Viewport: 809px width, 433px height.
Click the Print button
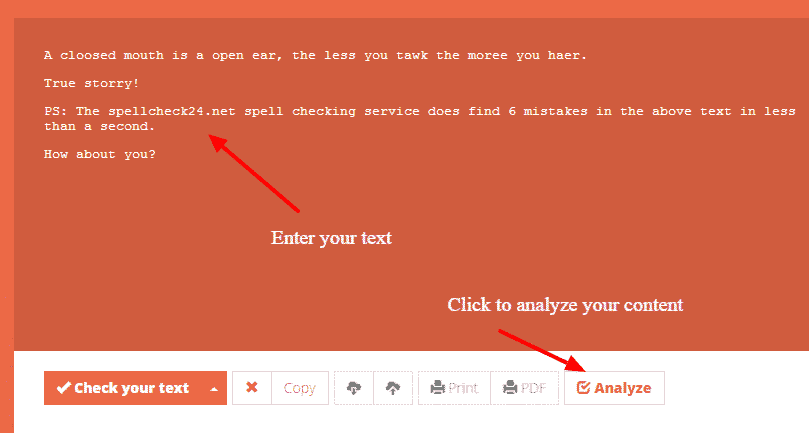(x=455, y=388)
